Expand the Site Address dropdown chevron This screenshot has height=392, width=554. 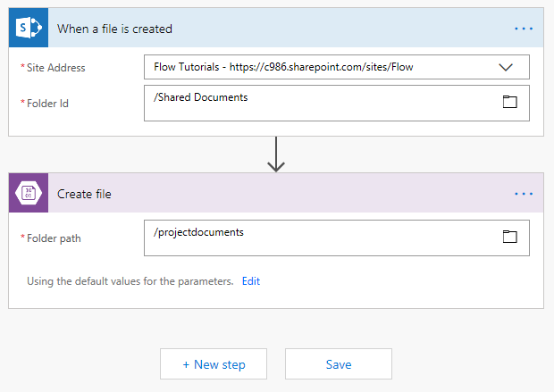coord(506,67)
